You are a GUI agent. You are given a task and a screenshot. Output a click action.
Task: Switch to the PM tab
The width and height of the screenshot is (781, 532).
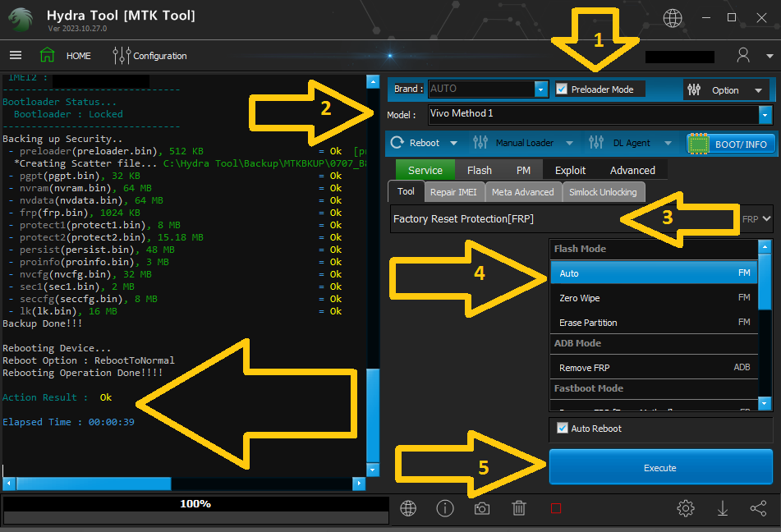tap(523, 171)
